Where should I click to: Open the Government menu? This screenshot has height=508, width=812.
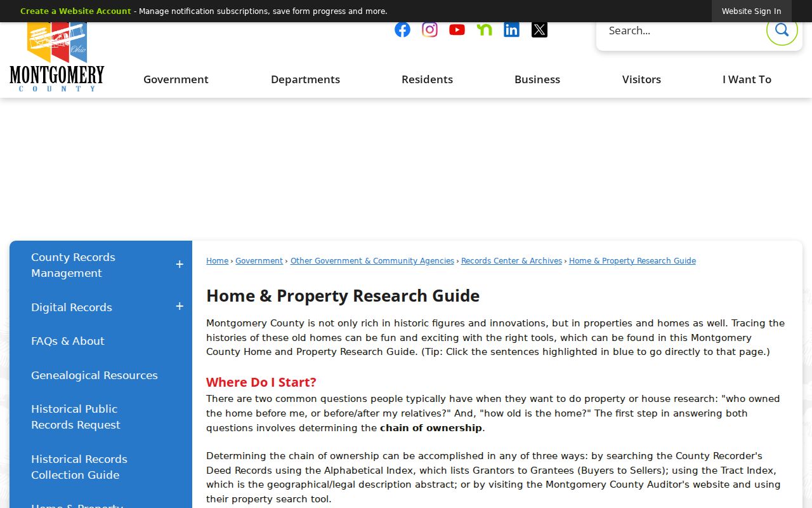[x=176, y=79]
